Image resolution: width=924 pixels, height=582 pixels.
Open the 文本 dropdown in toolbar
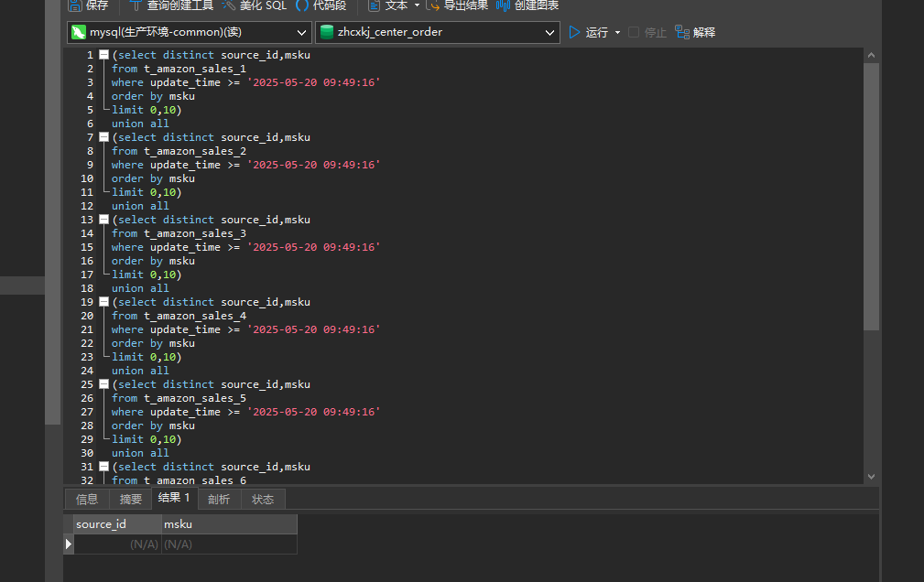394,5
